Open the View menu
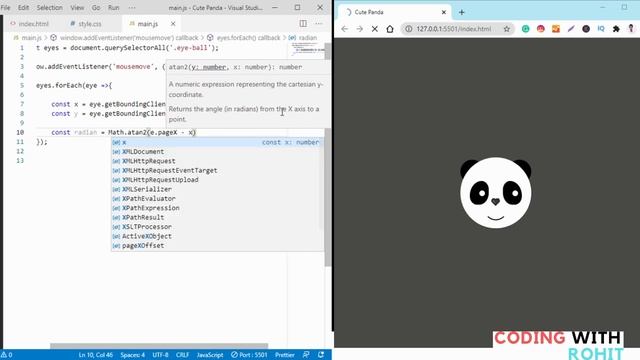The width and height of the screenshot is (640, 360). [x=77, y=7]
